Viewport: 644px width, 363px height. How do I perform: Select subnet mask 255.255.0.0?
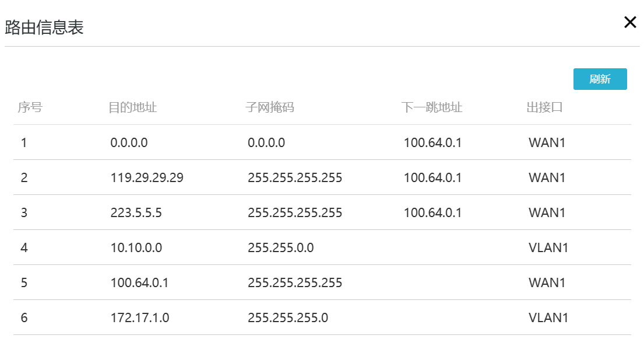pyautogui.click(x=280, y=247)
